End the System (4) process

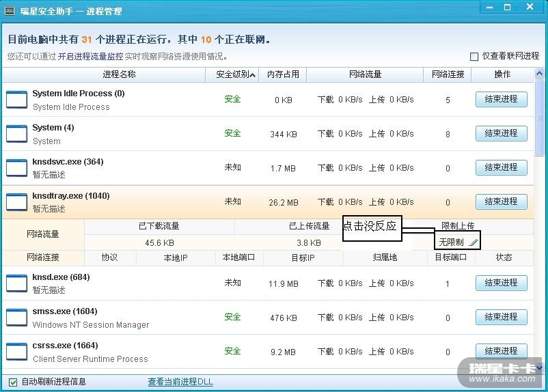(501, 133)
